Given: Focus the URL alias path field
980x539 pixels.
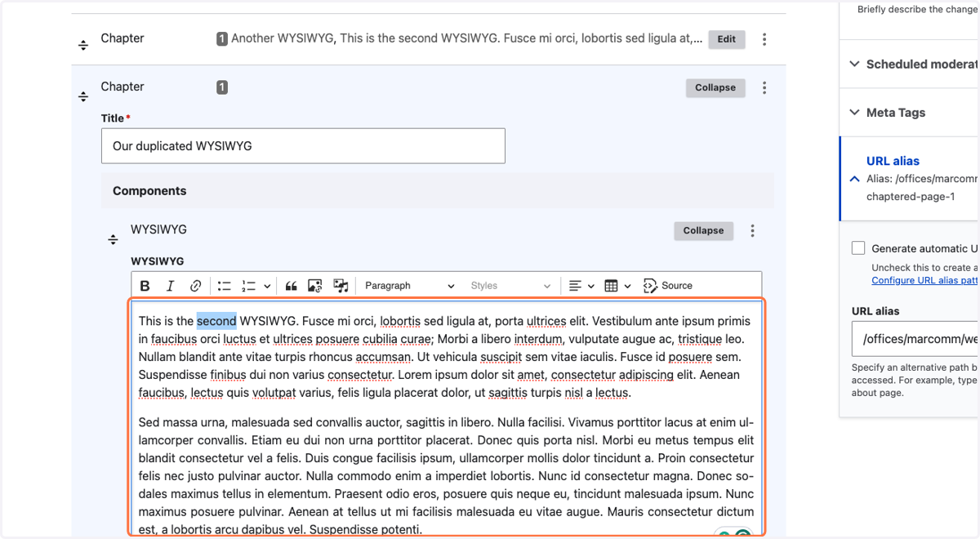Looking at the screenshot, I should pos(915,339).
